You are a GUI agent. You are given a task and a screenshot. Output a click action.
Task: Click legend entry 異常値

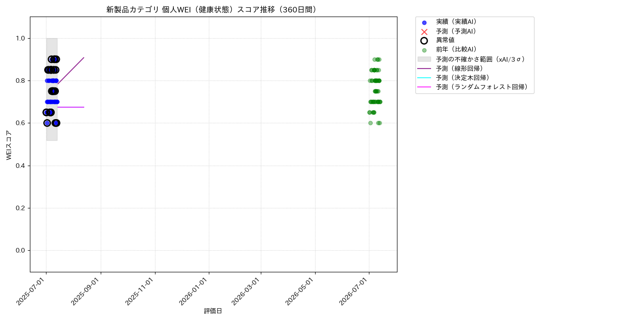point(445,40)
